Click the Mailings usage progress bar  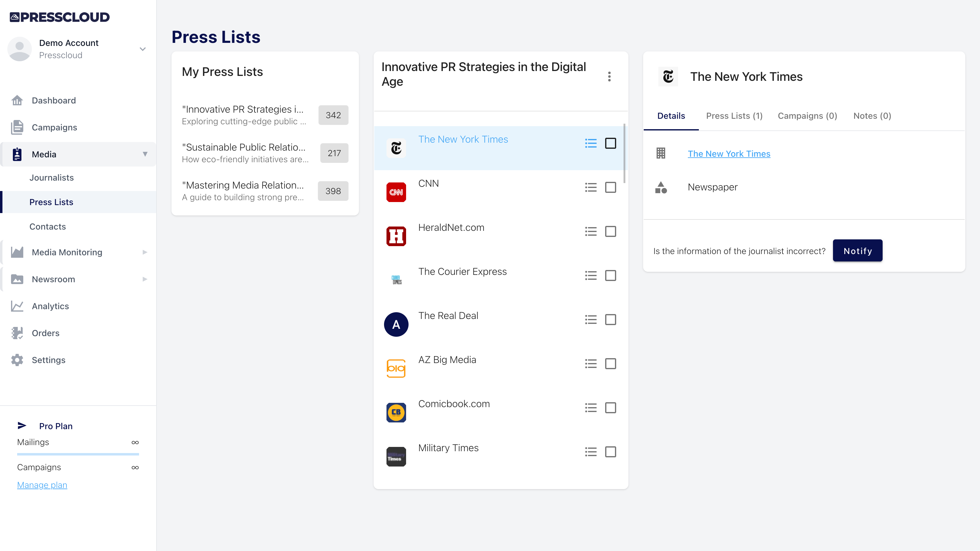78,454
